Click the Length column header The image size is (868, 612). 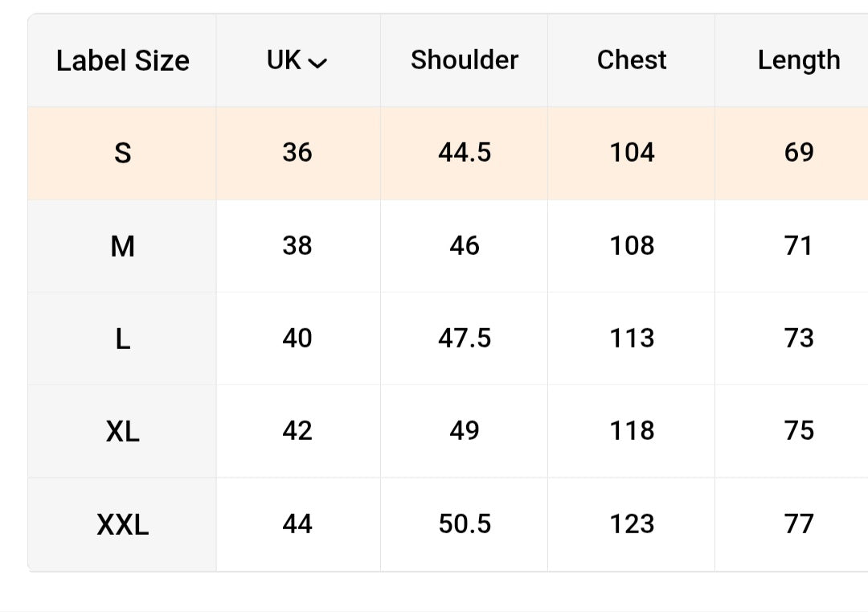[x=799, y=60]
